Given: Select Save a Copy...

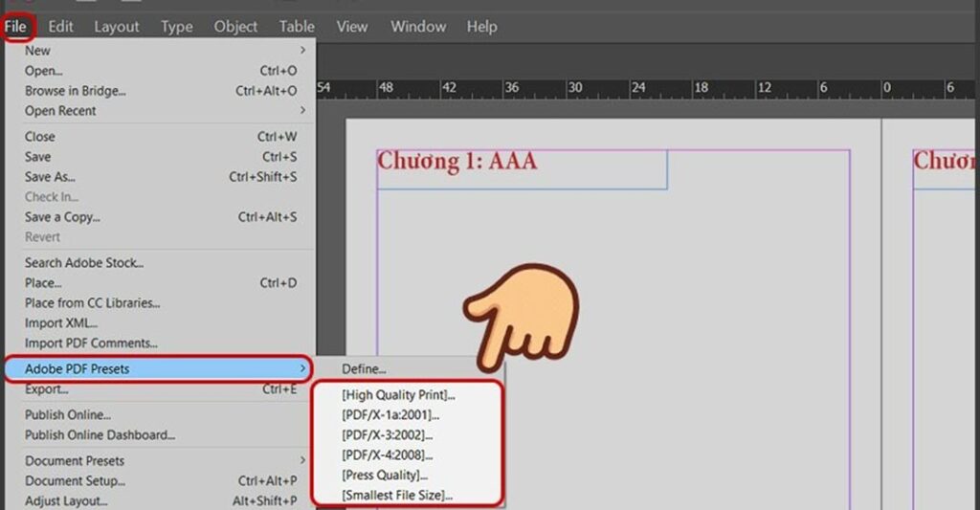Looking at the screenshot, I should pos(160,217).
